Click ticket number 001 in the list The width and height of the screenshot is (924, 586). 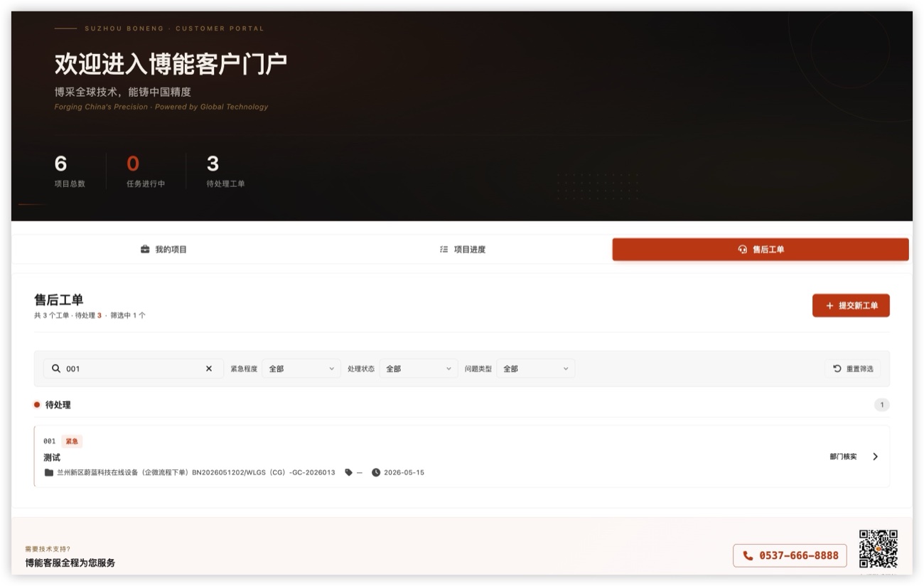click(x=50, y=441)
